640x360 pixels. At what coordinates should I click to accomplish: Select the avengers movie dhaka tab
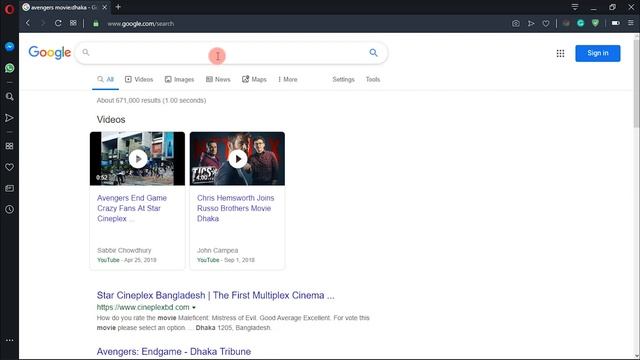click(64, 7)
